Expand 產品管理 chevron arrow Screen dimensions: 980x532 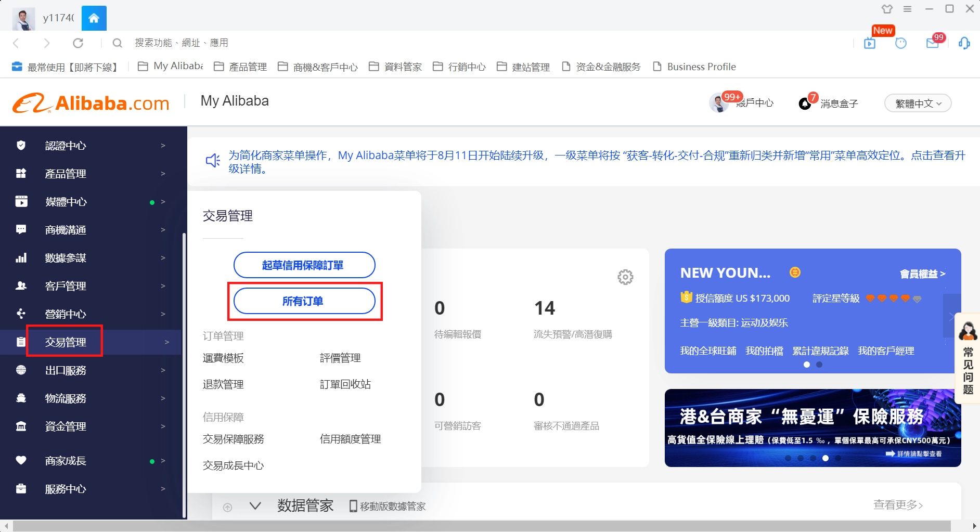tap(163, 174)
